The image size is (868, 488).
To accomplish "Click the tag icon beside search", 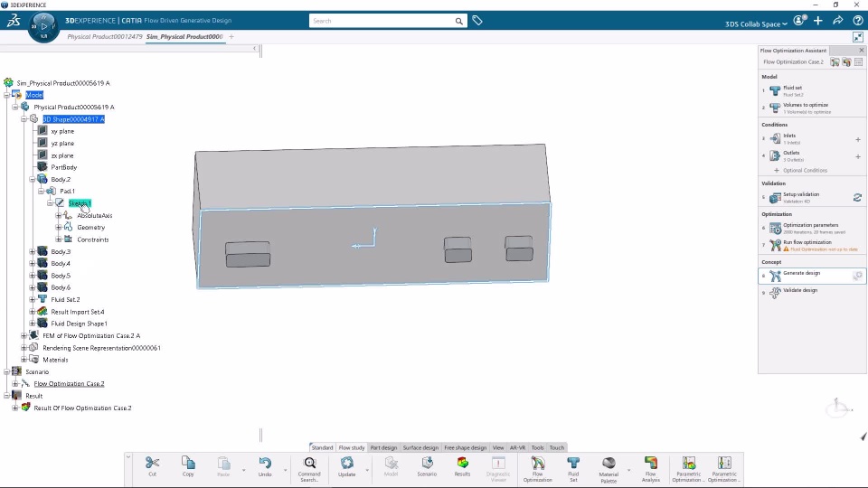I will (x=477, y=21).
